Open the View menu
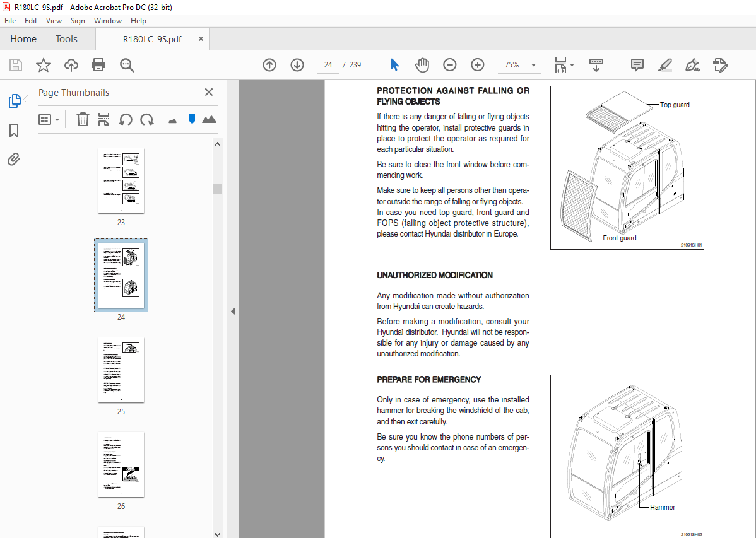 tap(54, 21)
